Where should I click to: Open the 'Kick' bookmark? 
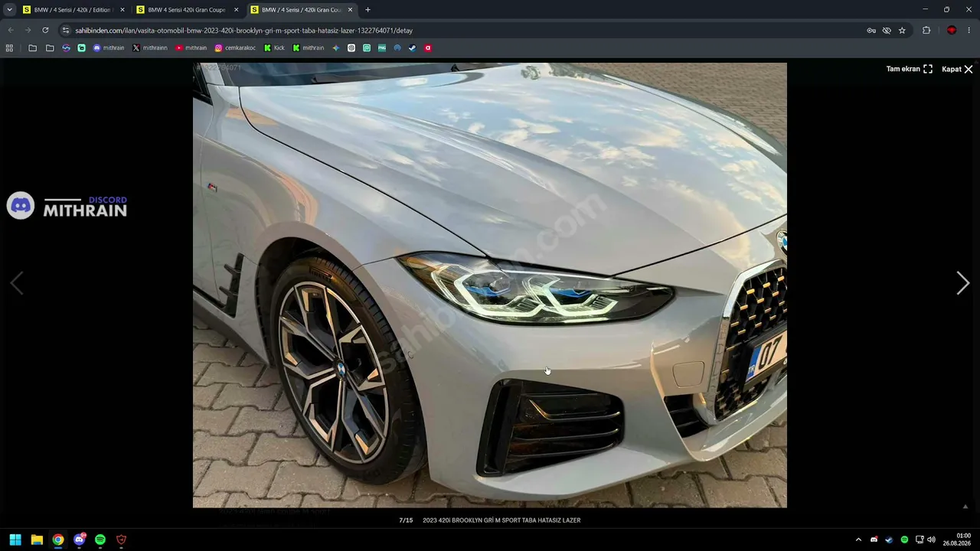pos(274,47)
